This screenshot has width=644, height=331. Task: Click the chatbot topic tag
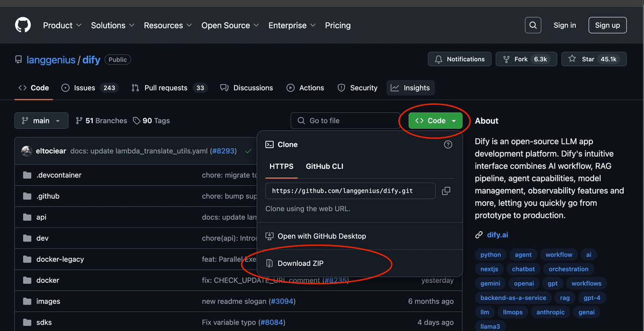523,269
